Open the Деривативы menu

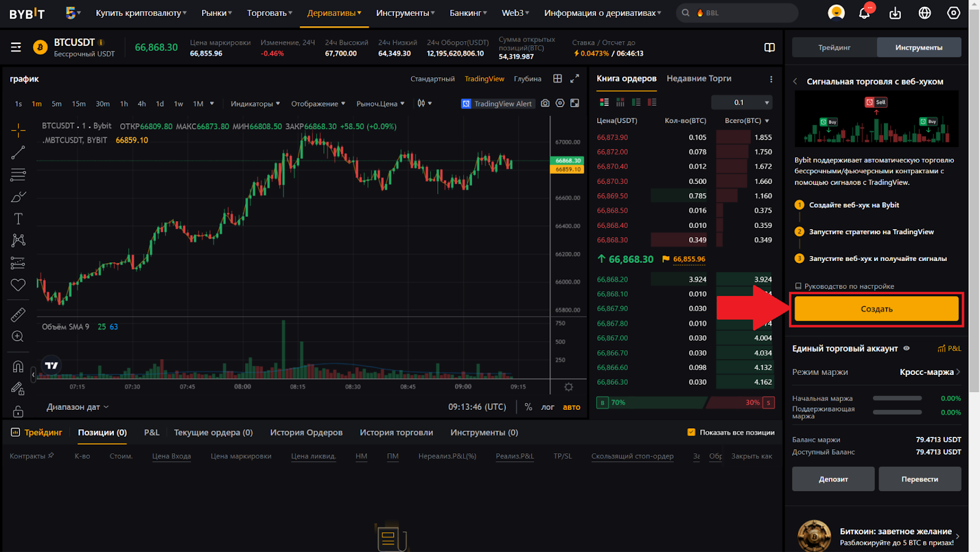(334, 13)
